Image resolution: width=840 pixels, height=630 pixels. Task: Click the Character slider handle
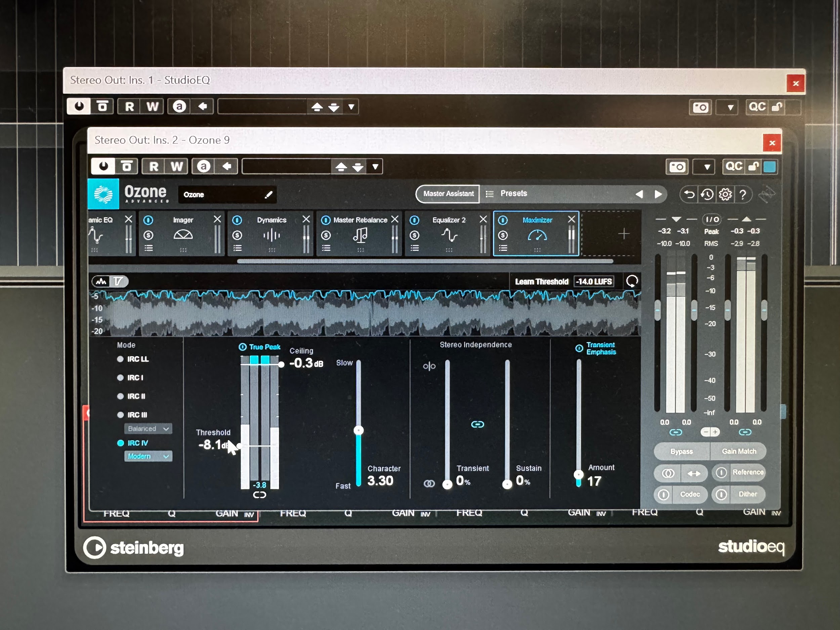[359, 430]
